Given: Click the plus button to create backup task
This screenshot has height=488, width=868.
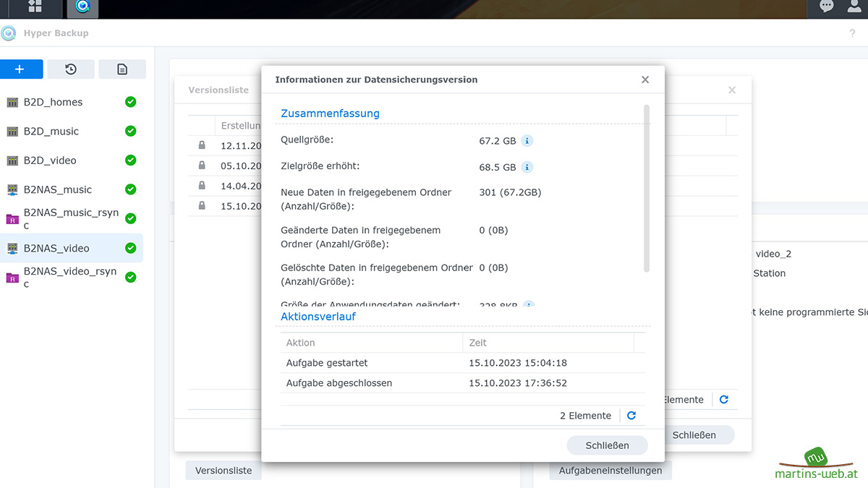Looking at the screenshot, I should click(x=20, y=69).
